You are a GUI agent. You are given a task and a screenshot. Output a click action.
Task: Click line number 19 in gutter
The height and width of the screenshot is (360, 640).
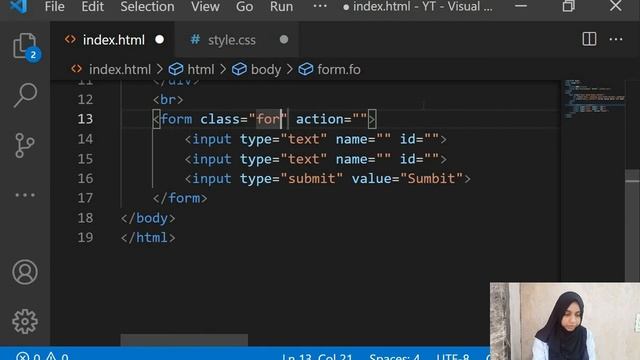click(x=85, y=238)
